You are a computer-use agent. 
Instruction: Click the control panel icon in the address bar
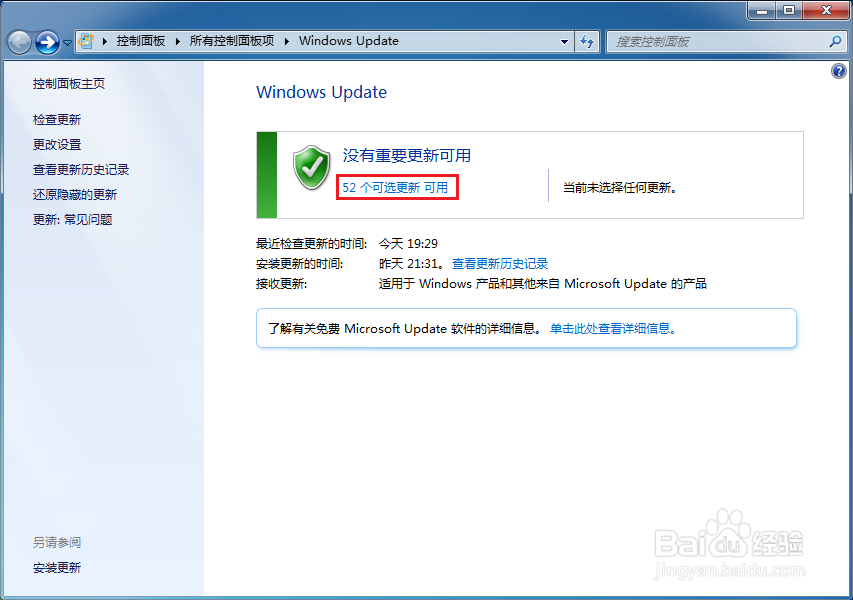click(85, 41)
